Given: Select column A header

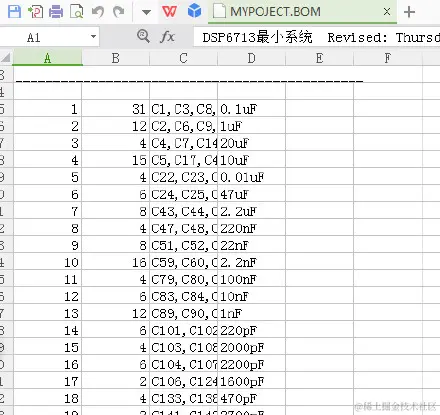Looking at the screenshot, I should [x=48, y=58].
